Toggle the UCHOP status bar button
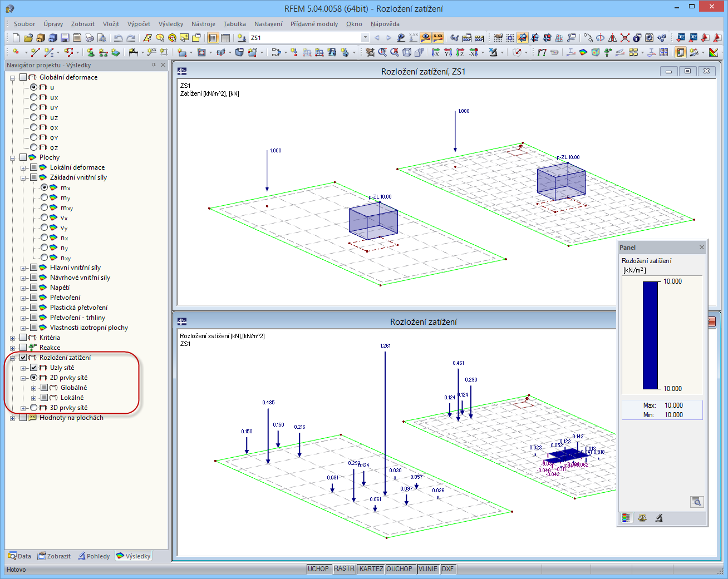The image size is (728, 579). click(x=318, y=569)
